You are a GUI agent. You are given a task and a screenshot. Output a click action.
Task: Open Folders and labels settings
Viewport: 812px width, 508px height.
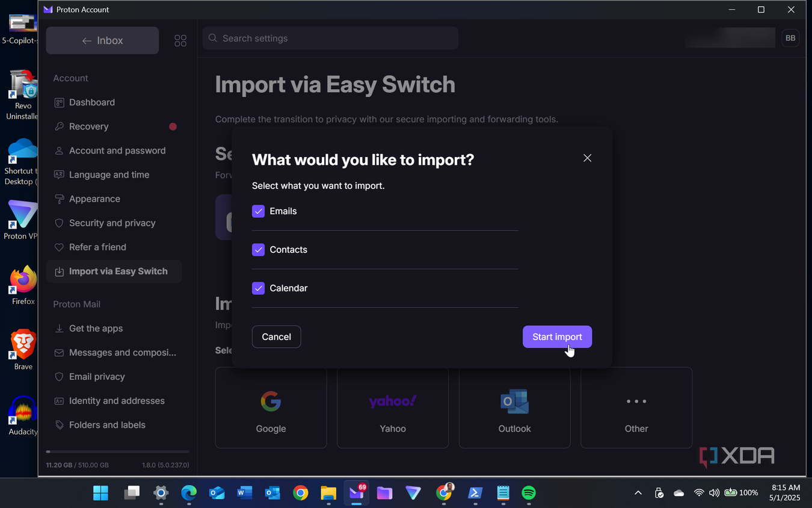tap(114, 424)
